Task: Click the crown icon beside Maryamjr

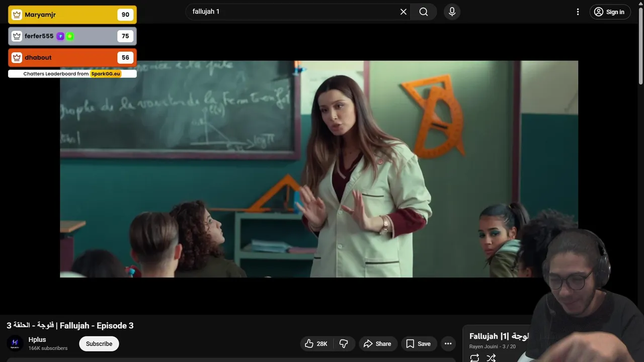Action: pos(17,15)
